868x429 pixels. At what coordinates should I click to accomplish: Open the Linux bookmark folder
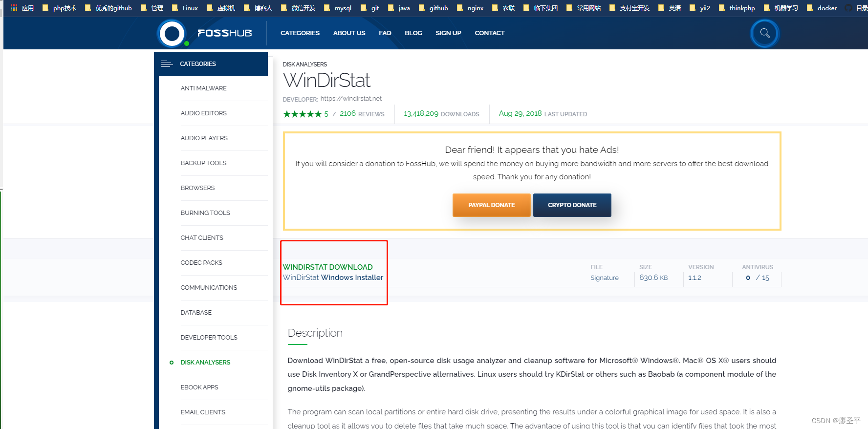(185, 8)
